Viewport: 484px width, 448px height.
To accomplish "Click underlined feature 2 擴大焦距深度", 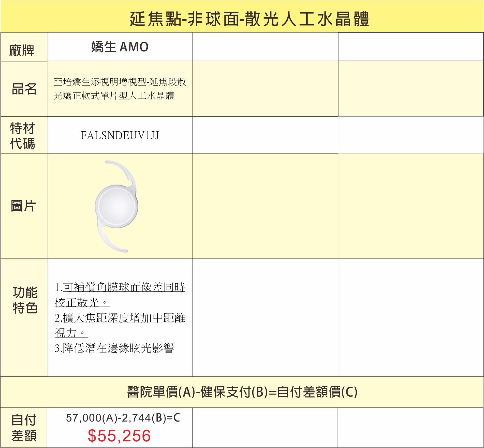I will coord(120,318).
